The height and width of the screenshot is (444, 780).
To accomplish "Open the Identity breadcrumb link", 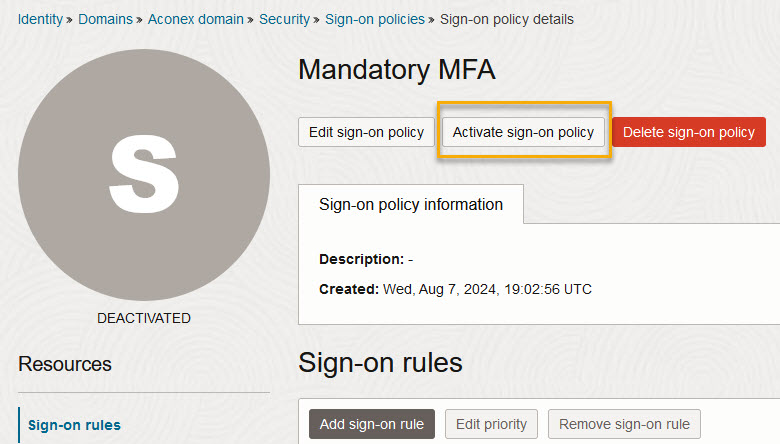I will coord(40,19).
